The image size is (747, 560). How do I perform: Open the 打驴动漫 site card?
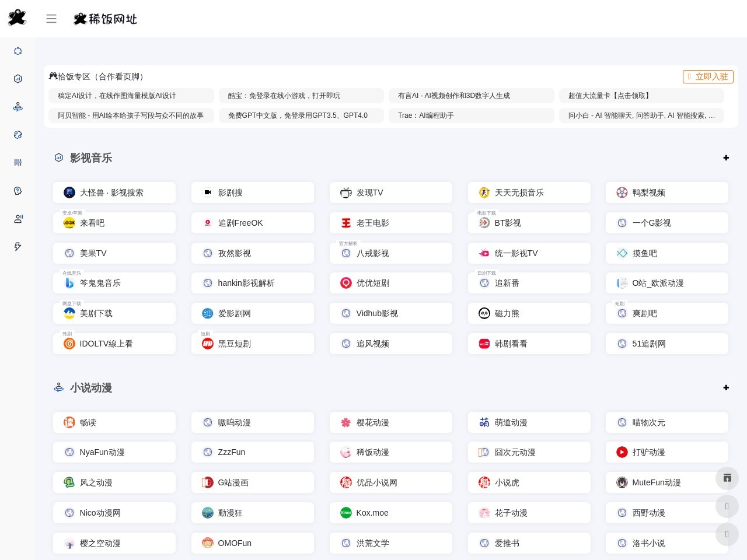coord(667,452)
